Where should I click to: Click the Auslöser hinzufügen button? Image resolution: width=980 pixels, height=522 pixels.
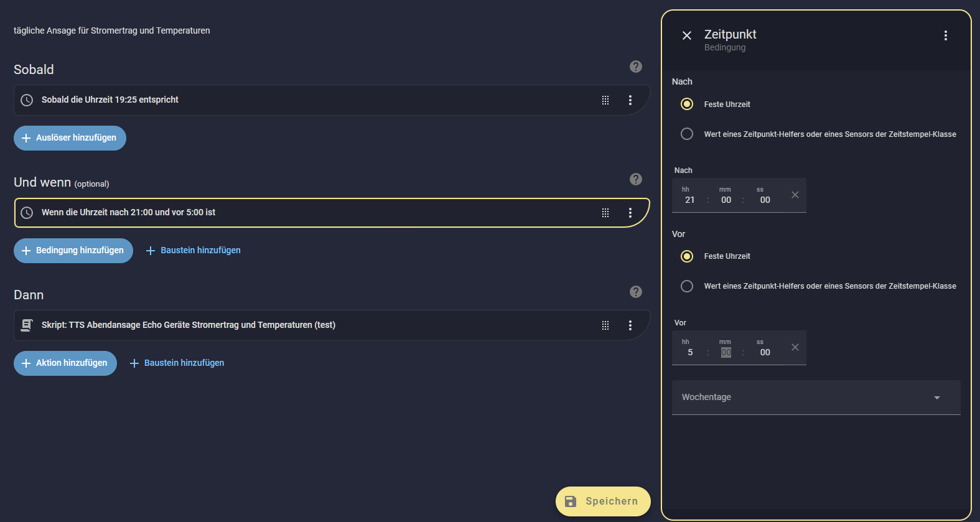(70, 138)
